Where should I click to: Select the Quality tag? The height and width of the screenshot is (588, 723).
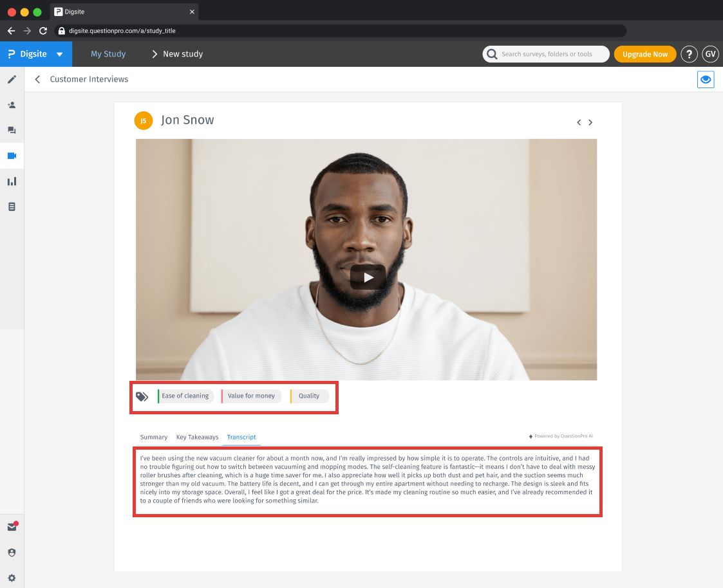[309, 396]
